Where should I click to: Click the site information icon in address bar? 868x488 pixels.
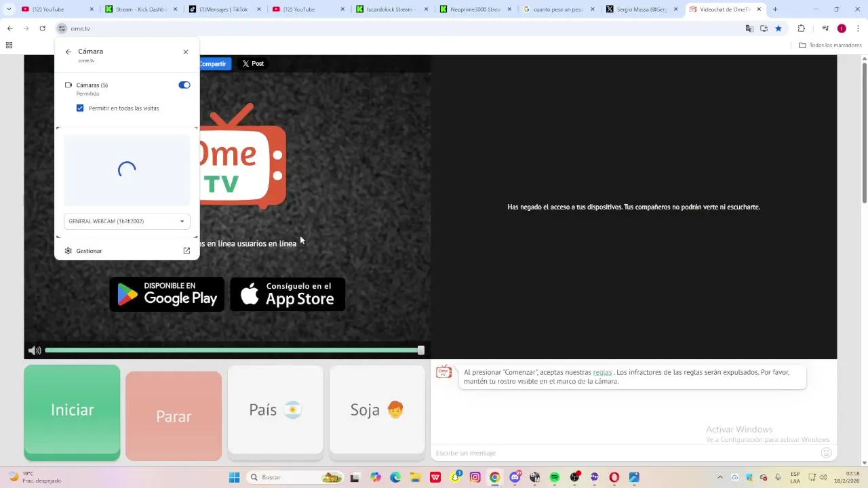click(x=62, y=28)
